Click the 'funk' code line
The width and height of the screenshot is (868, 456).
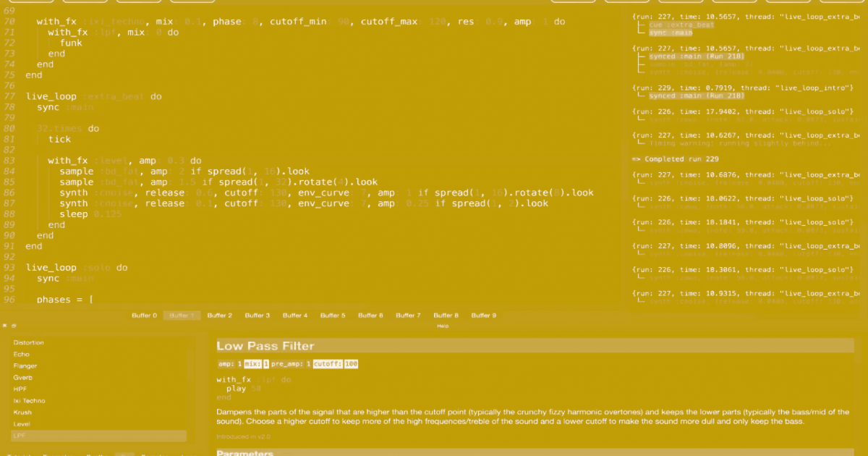[71, 43]
